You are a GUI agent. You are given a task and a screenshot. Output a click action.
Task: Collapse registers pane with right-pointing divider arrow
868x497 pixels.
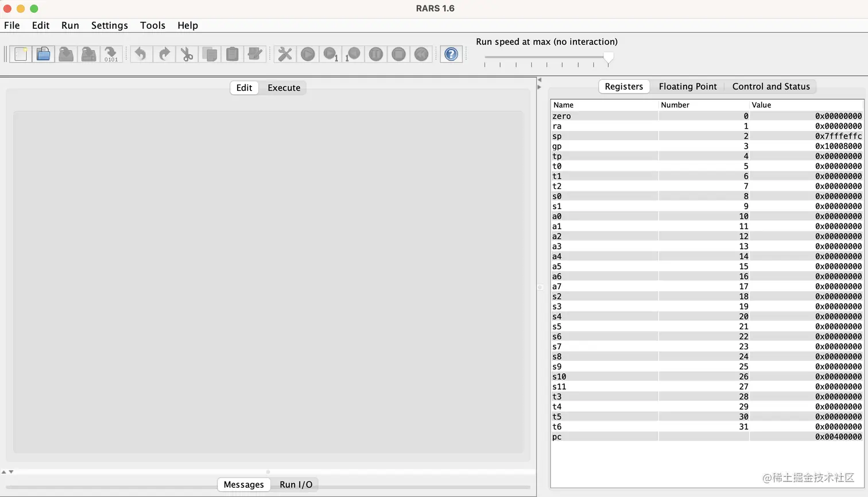539,87
